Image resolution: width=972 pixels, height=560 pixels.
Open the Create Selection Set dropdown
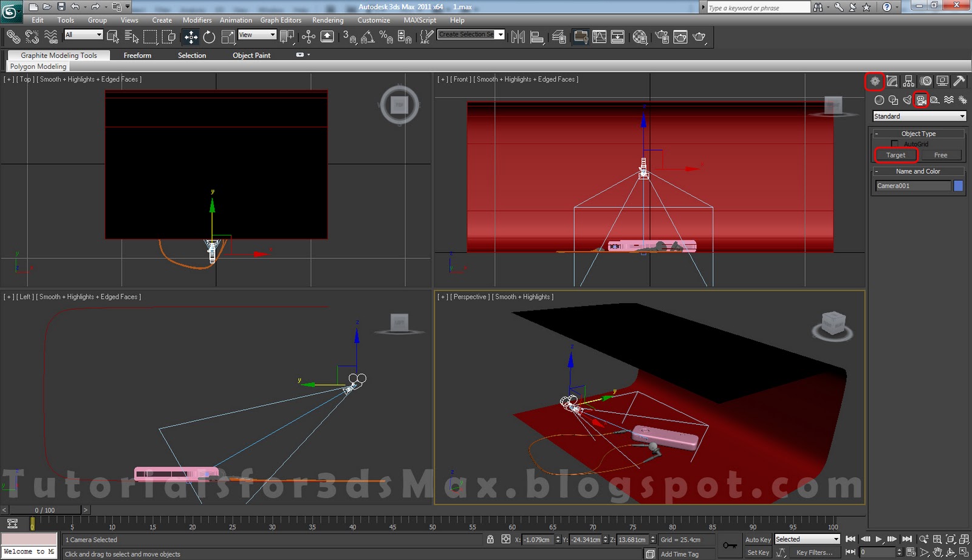tap(471, 35)
